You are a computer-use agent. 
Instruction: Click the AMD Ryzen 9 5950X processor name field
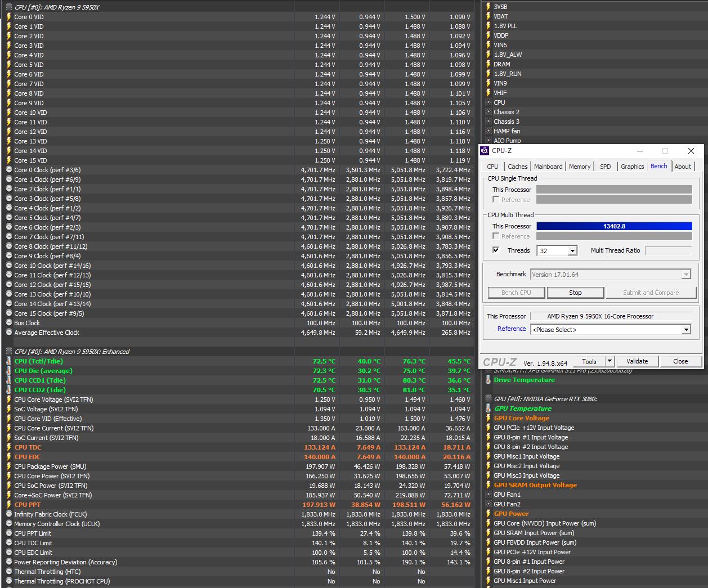[611, 316]
